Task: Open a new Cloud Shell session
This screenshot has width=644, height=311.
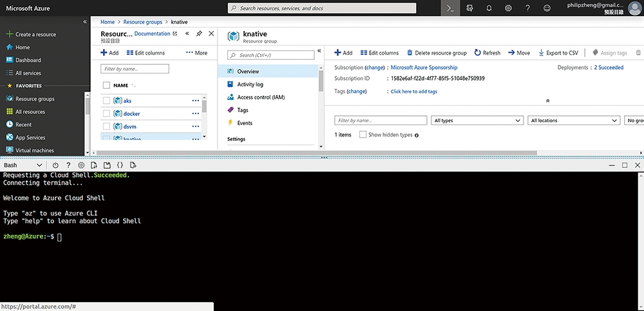Action: point(107,165)
